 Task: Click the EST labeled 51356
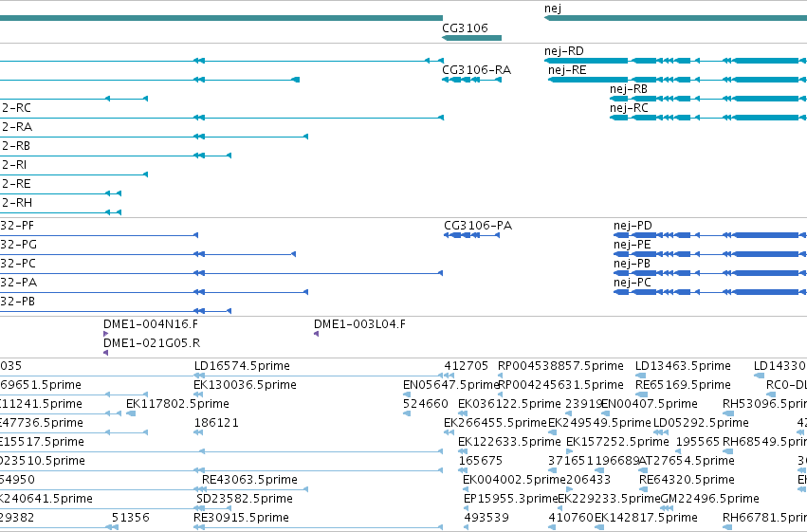pos(131,518)
